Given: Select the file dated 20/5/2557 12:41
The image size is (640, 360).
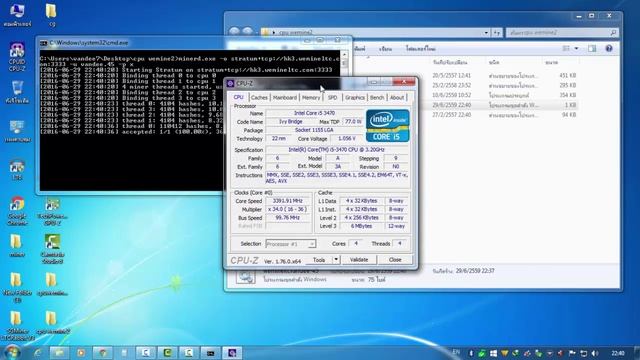Looking at the screenshot, I should click(504, 76).
